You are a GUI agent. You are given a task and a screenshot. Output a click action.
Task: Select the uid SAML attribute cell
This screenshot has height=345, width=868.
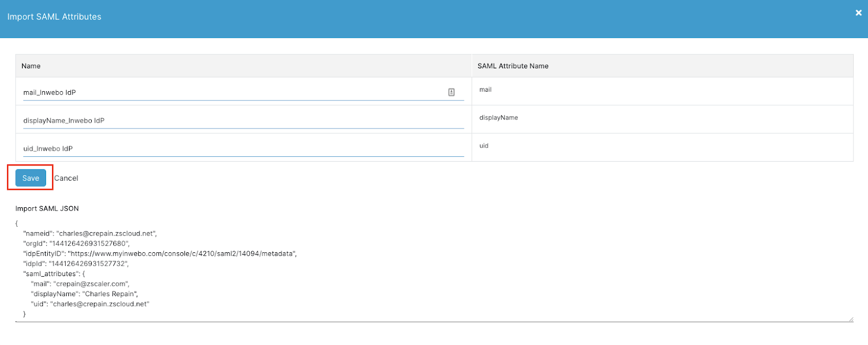[x=484, y=146]
